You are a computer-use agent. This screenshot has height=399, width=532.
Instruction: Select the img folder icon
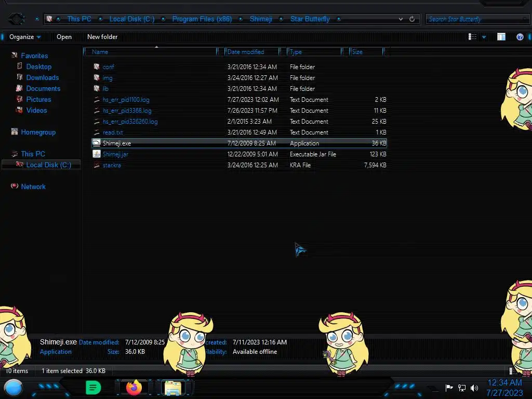point(97,78)
